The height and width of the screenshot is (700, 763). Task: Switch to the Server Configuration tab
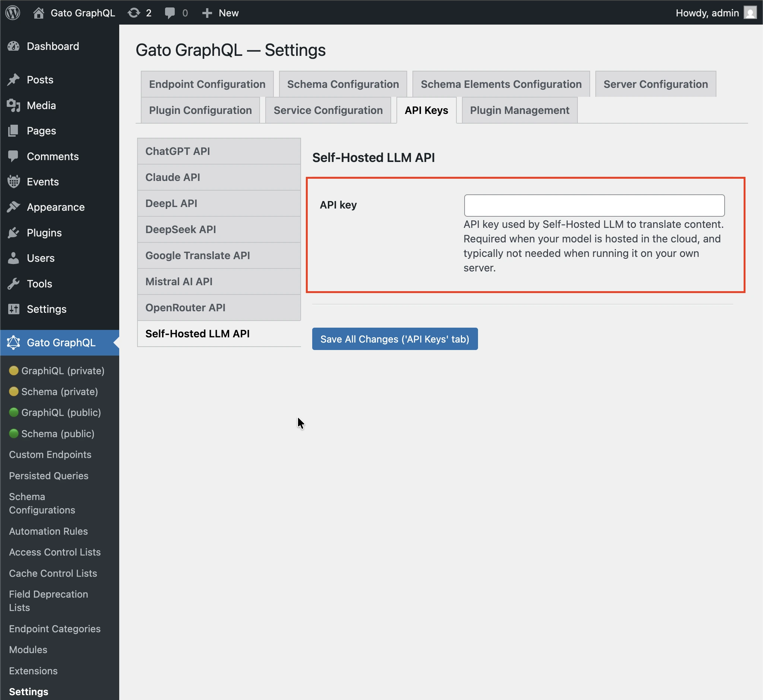pyautogui.click(x=655, y=84)
